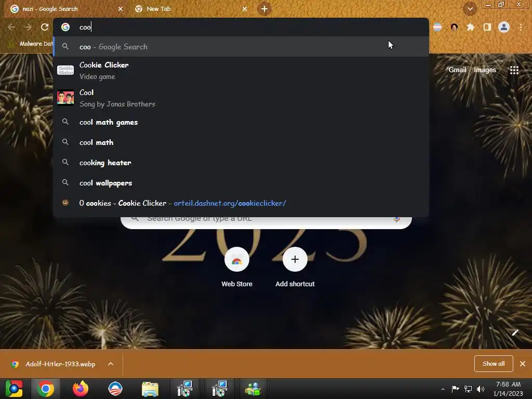The image size is (532, 399).
Task: Select the New Tab tab
Action: pyautogui.click(x=190, y=9)
